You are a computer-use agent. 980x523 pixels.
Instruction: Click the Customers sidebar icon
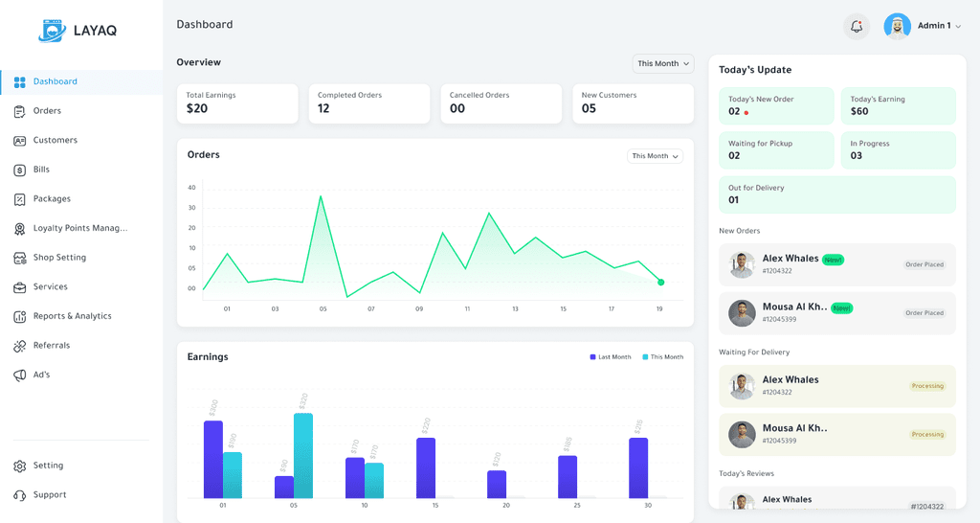coord(19,141)
